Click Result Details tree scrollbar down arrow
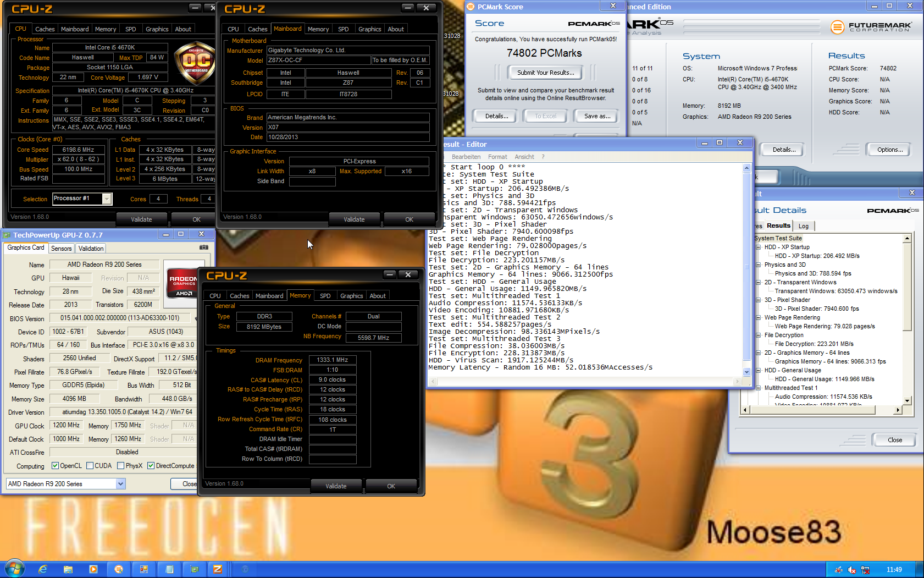The height and width of the screenshot is (578, 924). tap(907, 400)
